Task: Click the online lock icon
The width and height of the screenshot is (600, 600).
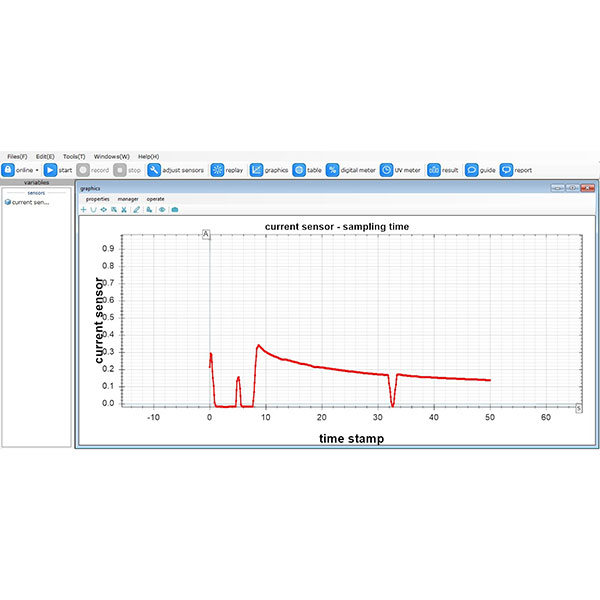Action: [x=8, y=170]
